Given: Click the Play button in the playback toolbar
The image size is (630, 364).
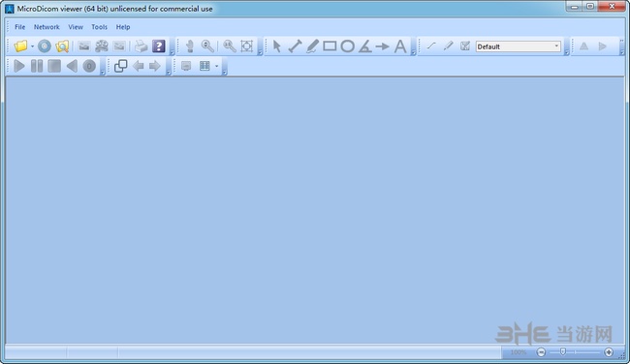Looking at the screenshot, I should point(18,66).
